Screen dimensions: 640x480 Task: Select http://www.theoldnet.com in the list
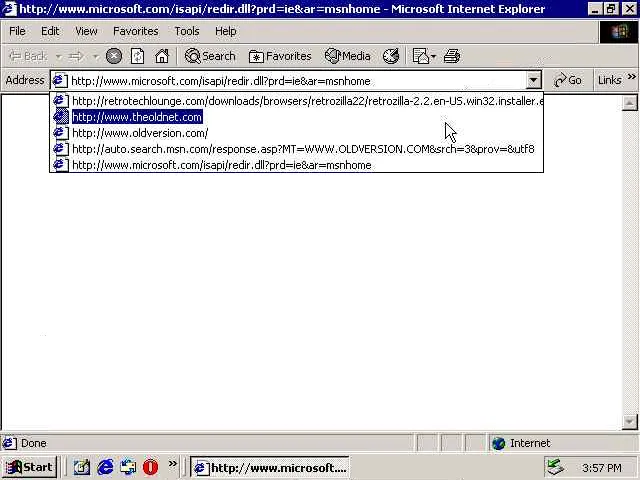point(297,117)
